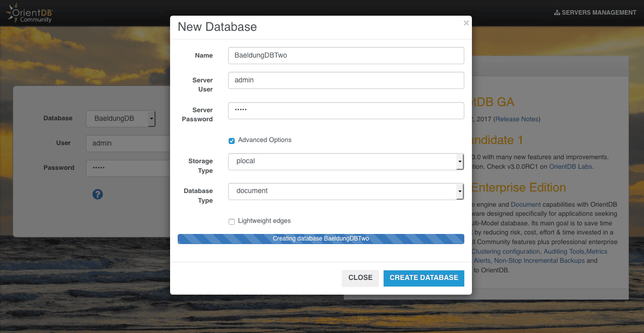Click the Document capabilities link
This screenshot has width=644, height=333.
click(525, 205)
